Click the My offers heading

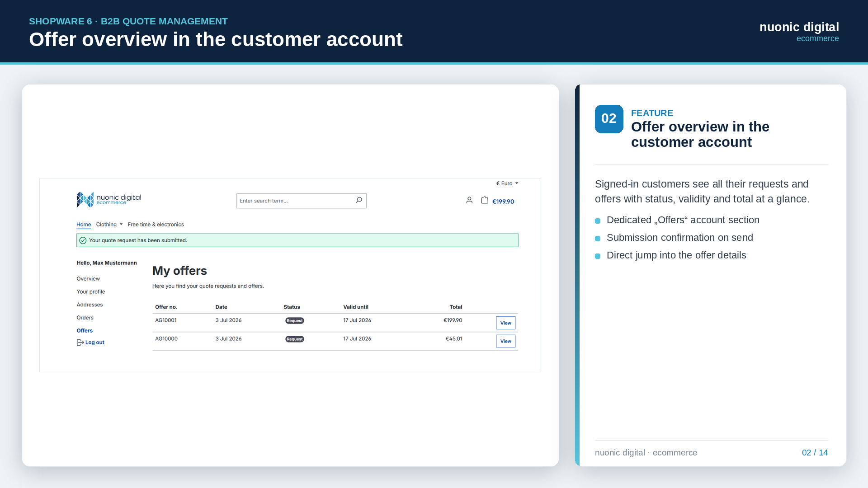click(x=179, y=271)
